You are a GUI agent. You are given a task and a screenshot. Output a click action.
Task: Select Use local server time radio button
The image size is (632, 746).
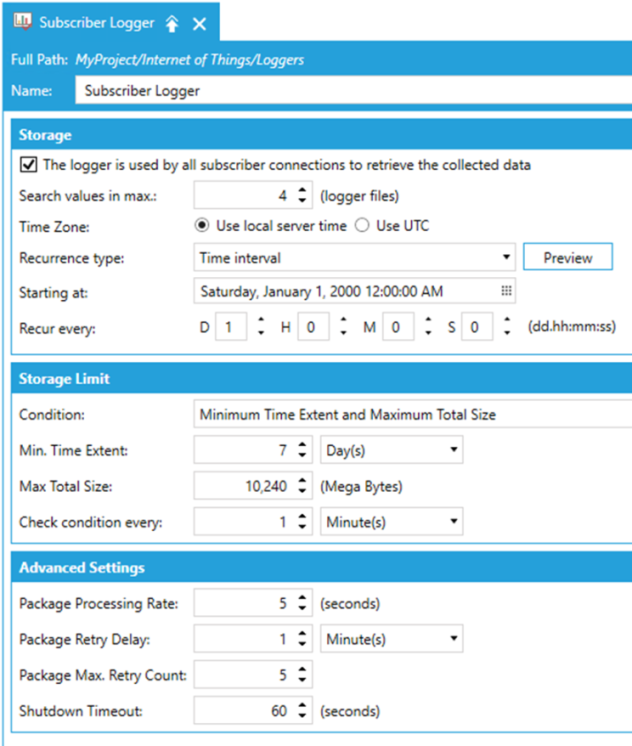coord(202,226)
